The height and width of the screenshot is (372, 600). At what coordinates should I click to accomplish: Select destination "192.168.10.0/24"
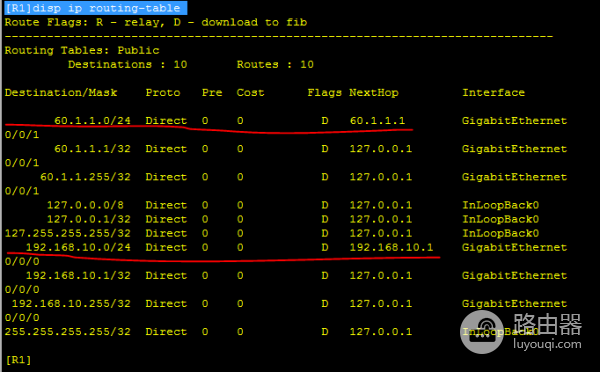tap(78, 247)
